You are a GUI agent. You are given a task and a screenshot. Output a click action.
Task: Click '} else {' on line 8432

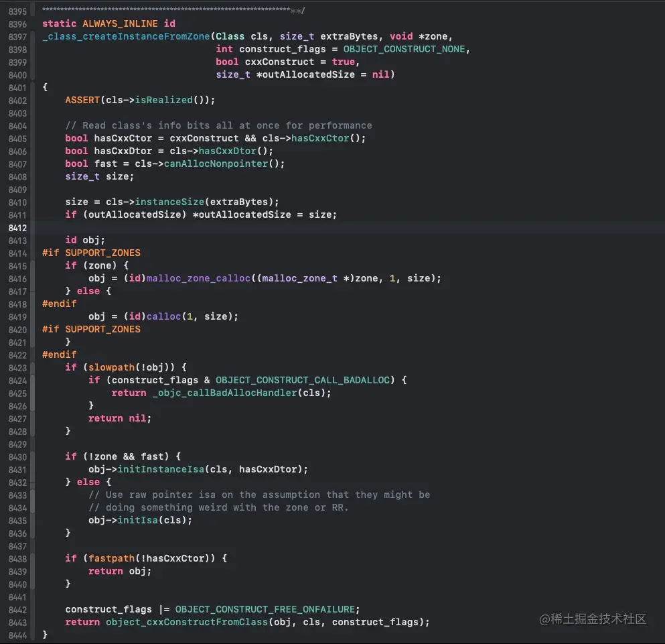(x=88, y=482)
